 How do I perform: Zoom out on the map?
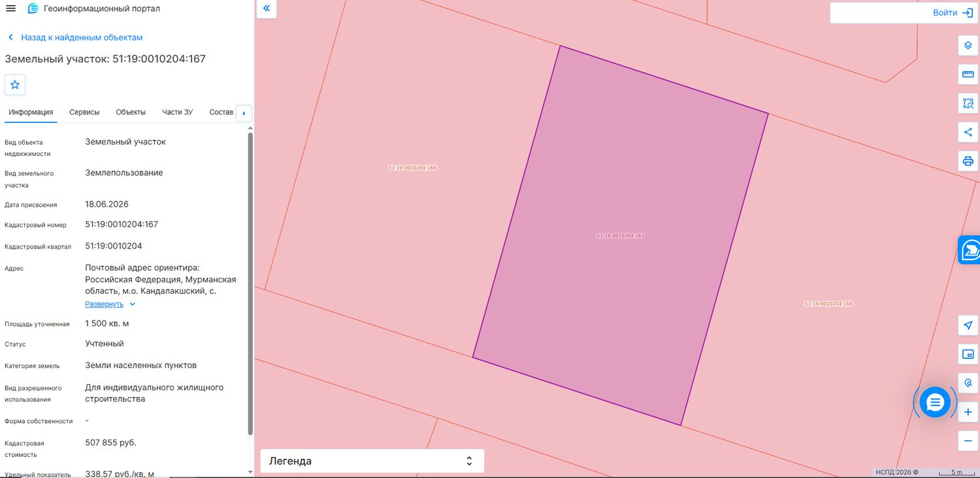tap(968, 441)
